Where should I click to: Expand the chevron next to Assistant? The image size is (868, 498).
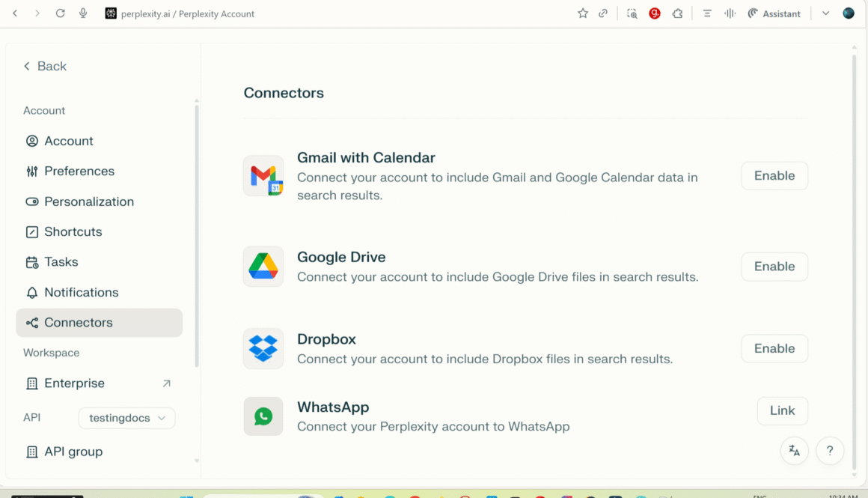tap(825, 13)
